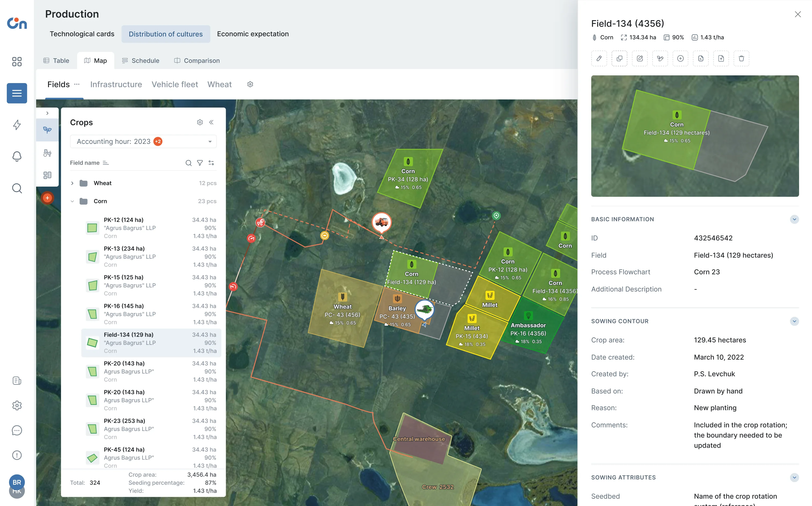This screenshot has width=812, height=506.
Task: Click pencil edit icon for Field-134
Action: 599,59
